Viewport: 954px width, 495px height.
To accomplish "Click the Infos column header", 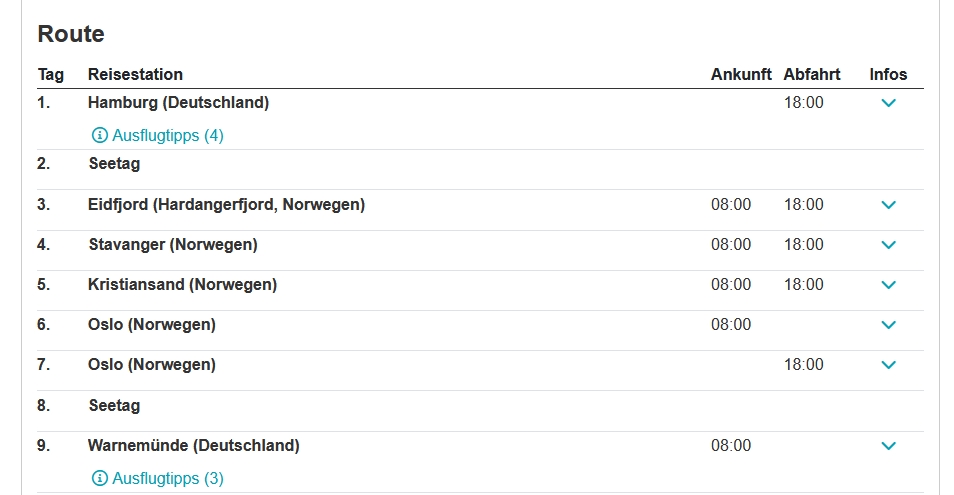I will coord(888,74).
